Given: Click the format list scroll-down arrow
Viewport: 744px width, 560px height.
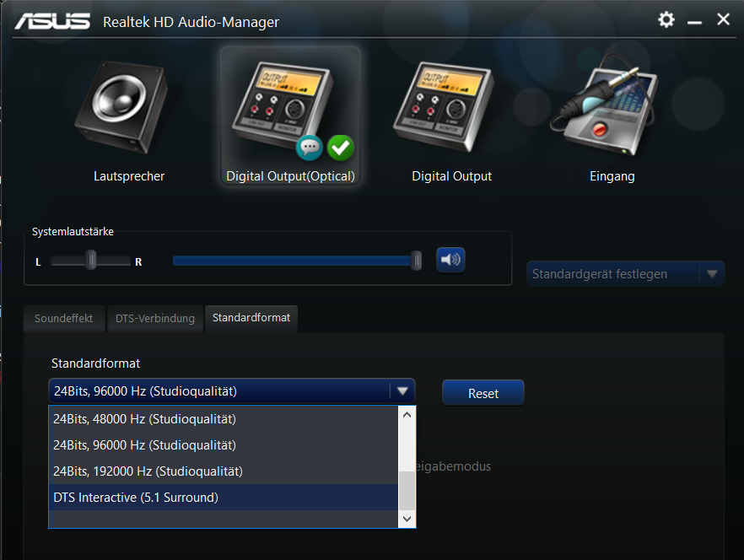Looking at the screenshot, I should (x=407, y=519).
